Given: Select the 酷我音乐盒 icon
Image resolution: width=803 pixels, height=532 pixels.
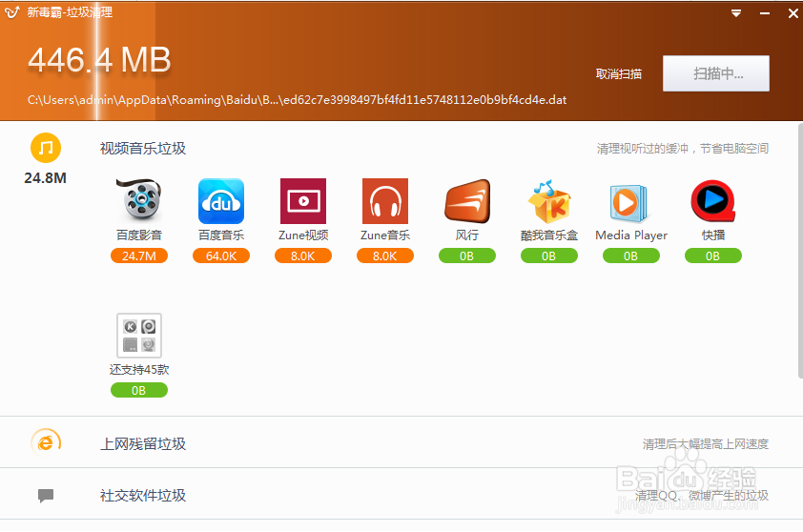Looking at the screenshot, I should 549,201.
